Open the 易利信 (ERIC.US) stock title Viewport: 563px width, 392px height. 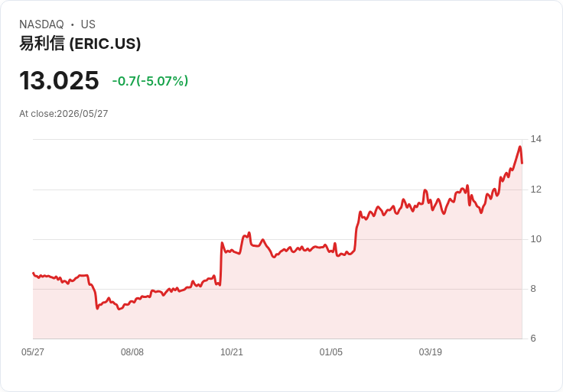[80, 44]
